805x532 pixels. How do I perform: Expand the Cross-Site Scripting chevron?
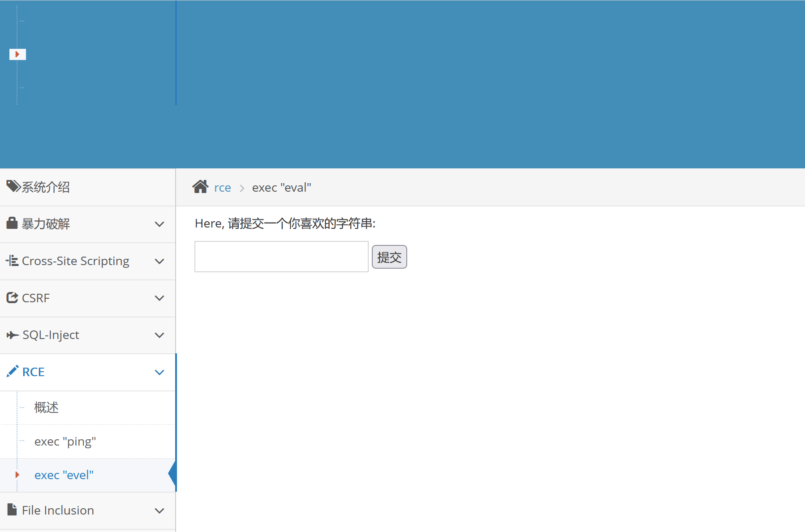[159, 261]
